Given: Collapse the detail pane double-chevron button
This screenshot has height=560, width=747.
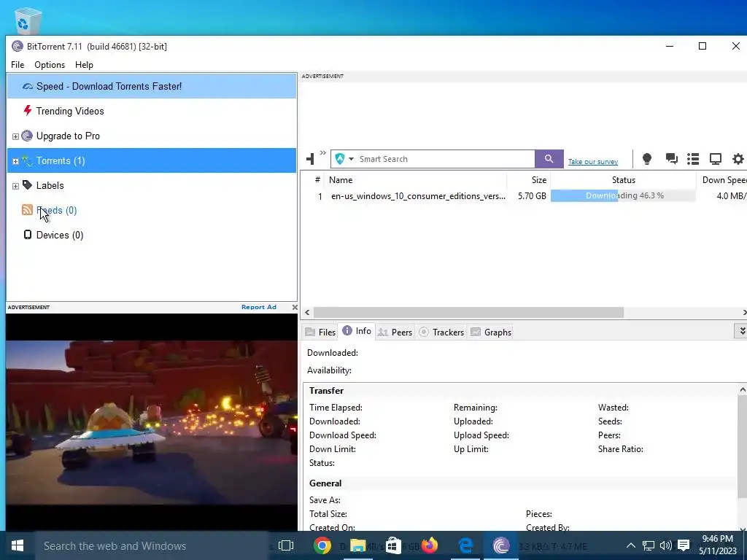Looking at the screenshot, I should (741, 330).
